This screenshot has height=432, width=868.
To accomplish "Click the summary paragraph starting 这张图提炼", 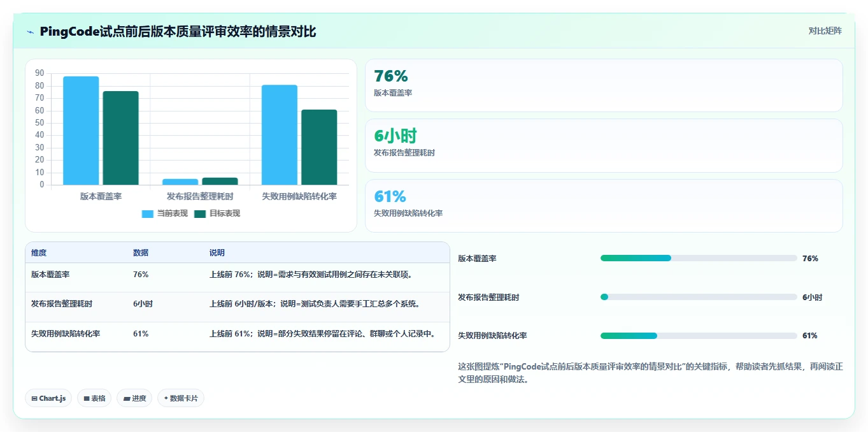I will [650, 373].
